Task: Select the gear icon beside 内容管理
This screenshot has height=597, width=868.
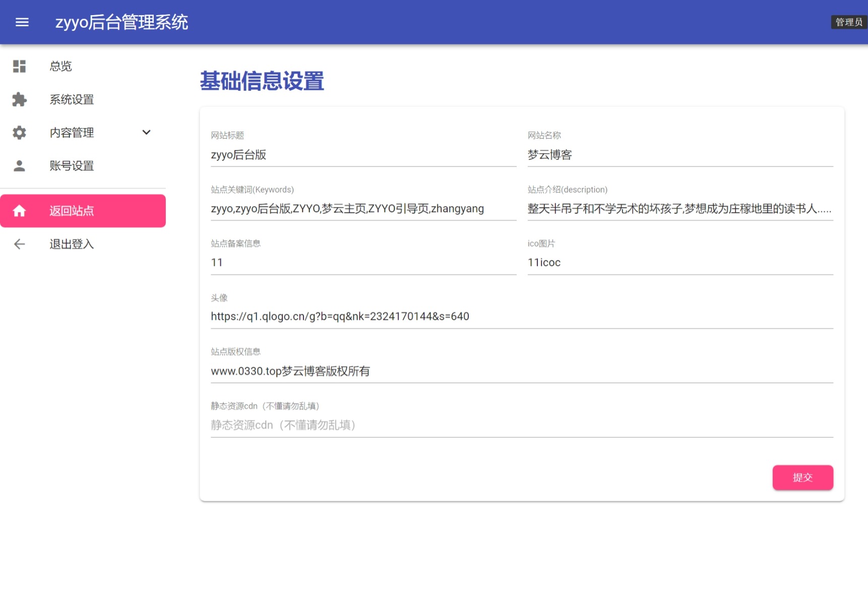Action: pos(19,132)
